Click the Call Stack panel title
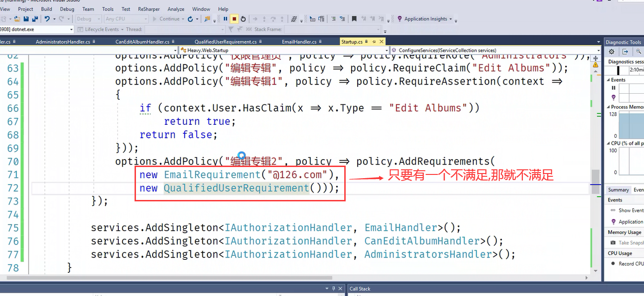 pos(360,289)
